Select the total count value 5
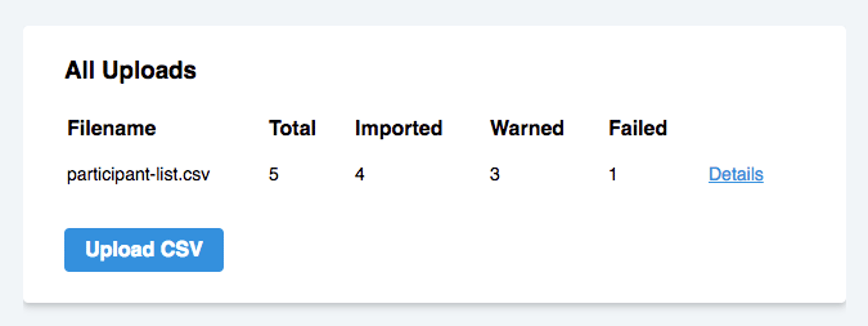The width and height of the screenshot is (868, 326). [x=274, y=174]
